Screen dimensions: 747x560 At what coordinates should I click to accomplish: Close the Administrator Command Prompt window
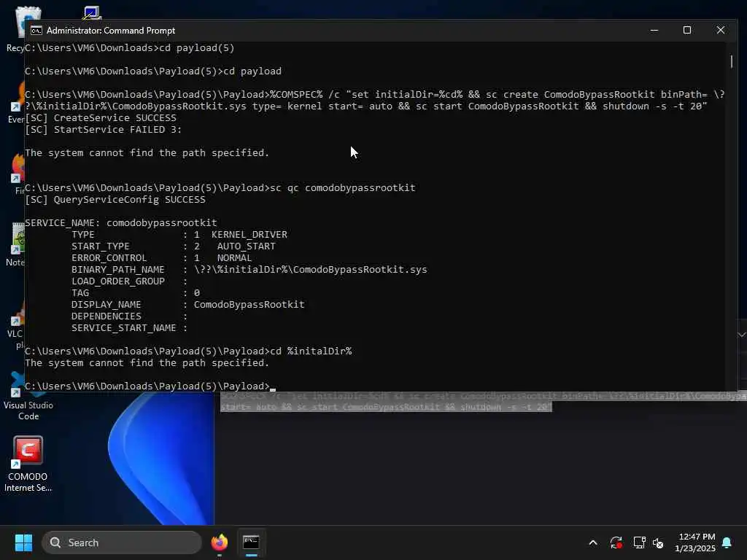click(720, 30)
